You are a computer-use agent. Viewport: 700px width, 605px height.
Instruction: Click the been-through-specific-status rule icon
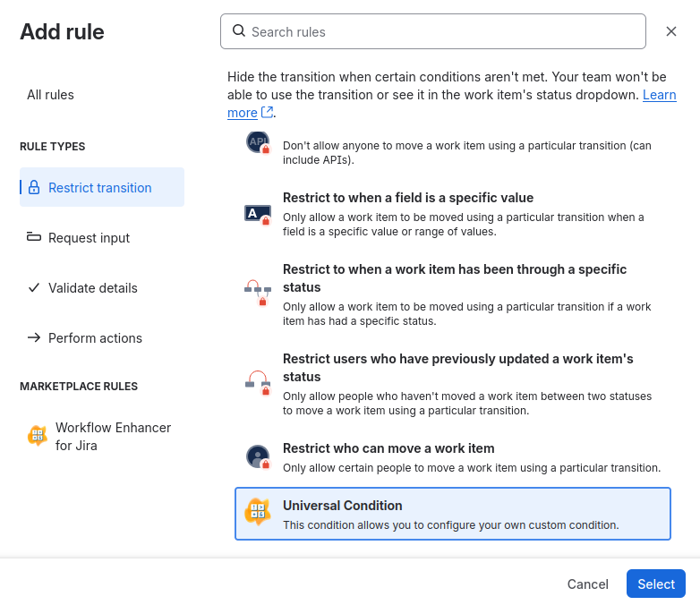(258, 293)
